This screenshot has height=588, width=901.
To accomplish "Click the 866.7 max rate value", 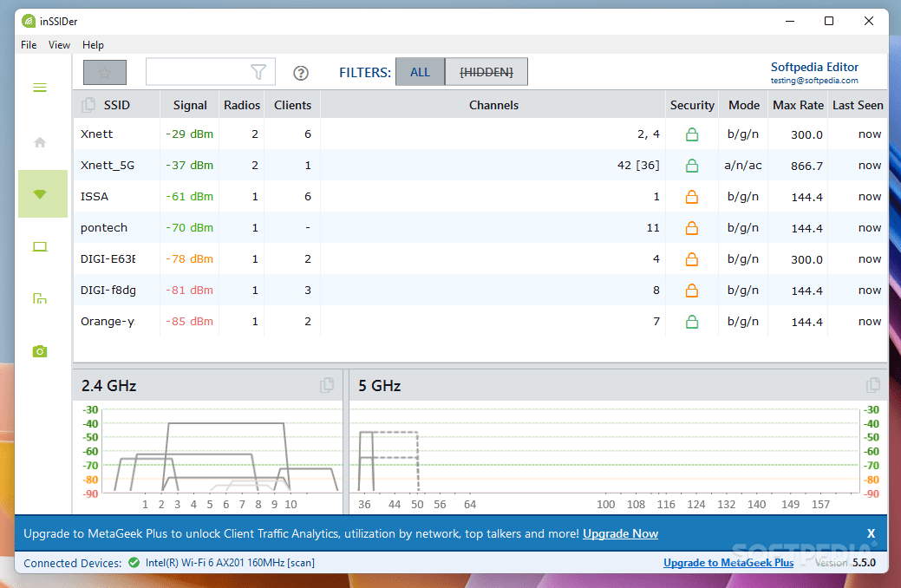I will pyautogui.click(x=806, y=167).
